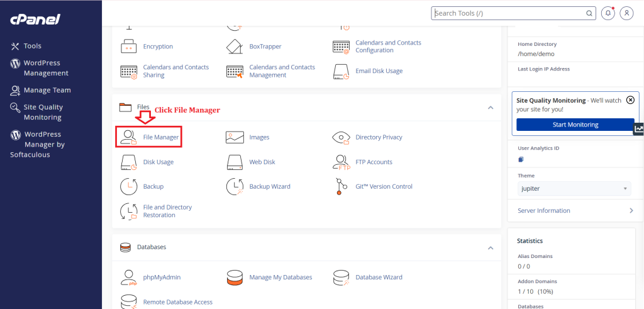Click the notifications bell icon
The height and width of the screenshot is (309, 644).
pyautogui.click(x=608, y=13)
